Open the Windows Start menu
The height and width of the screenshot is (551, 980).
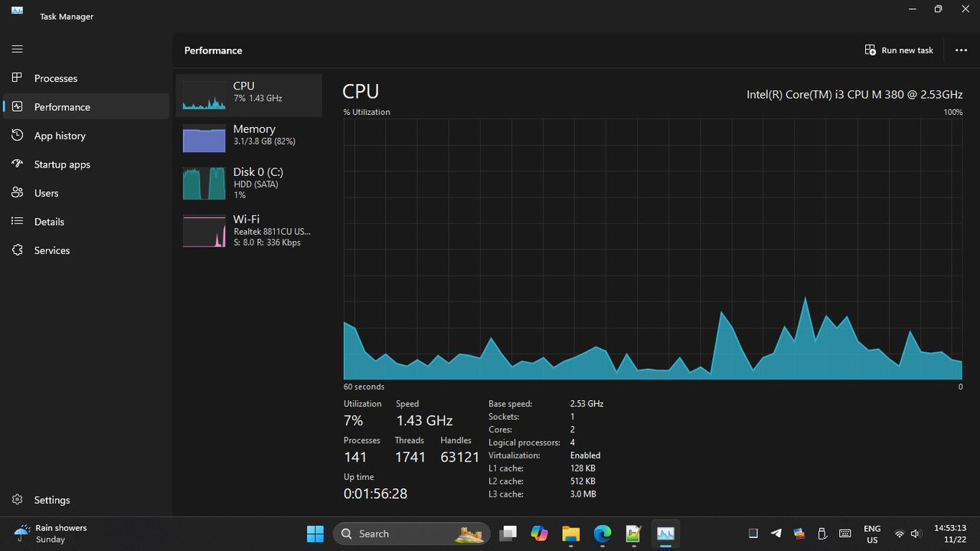(x=315, y=533)
